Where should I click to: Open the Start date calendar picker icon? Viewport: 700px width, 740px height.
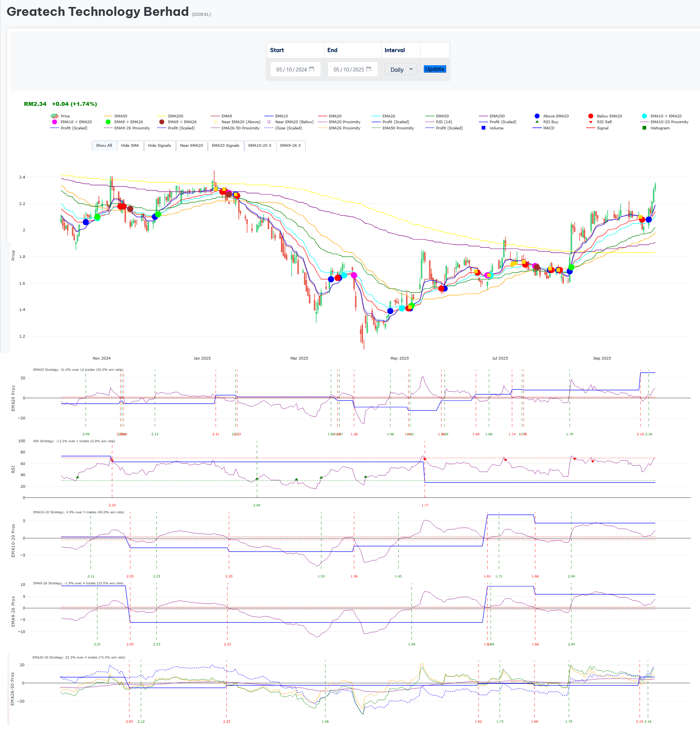(311, 69)
